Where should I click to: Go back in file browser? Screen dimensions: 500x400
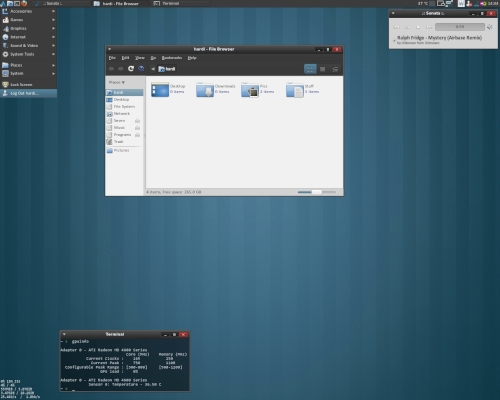[x=111, y=69]
